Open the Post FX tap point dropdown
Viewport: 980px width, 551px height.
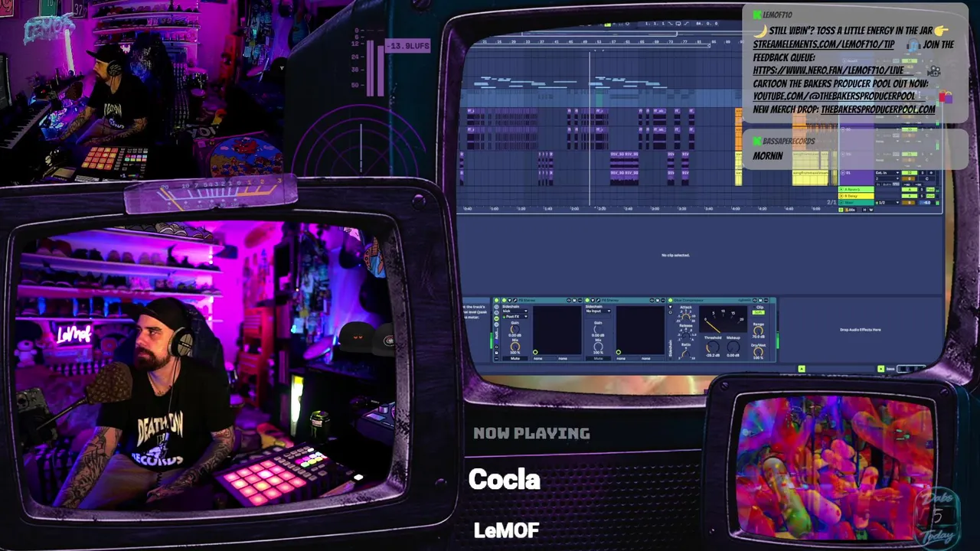[514, 317]
